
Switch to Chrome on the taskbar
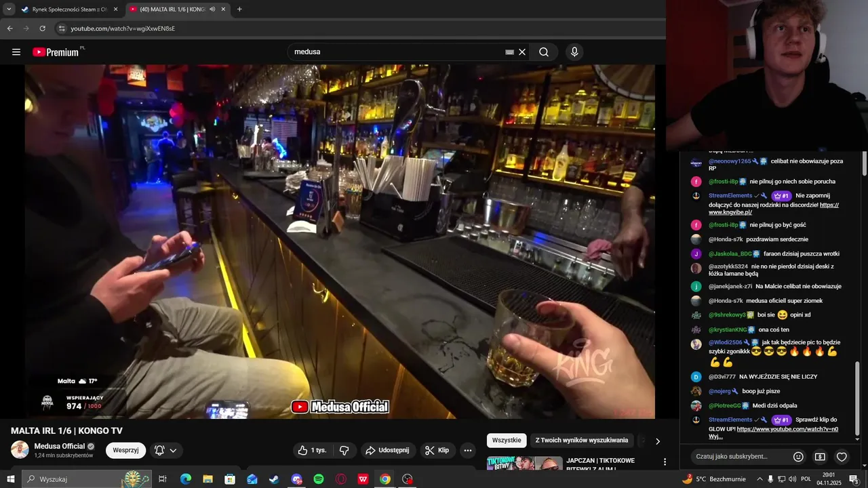pos(385,479)
